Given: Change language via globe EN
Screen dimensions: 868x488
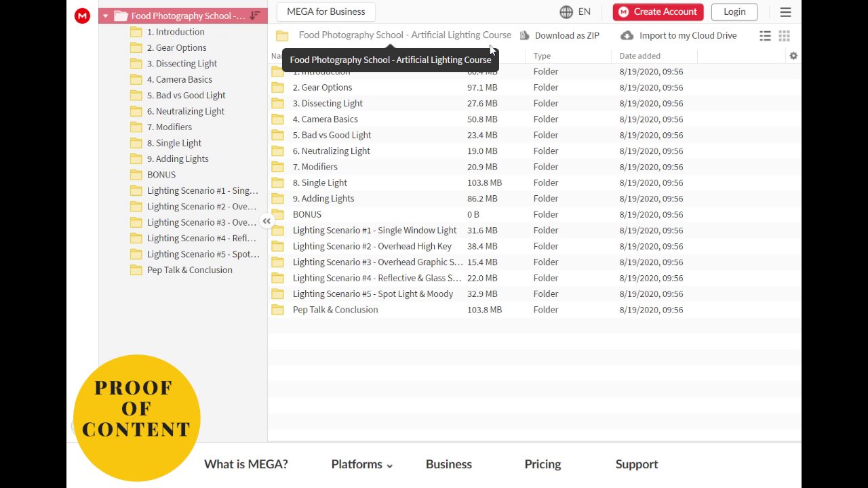Looking at the screenshot, I should 575,12.
